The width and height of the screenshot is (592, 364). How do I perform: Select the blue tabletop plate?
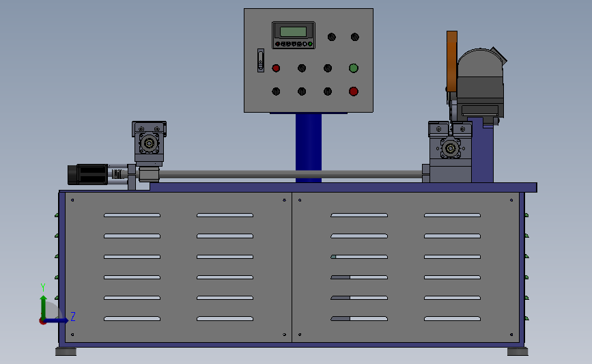tap(343, 187)
